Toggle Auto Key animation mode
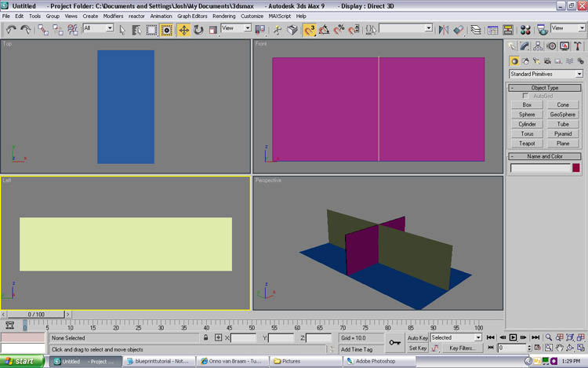 [x=417, y=337]
